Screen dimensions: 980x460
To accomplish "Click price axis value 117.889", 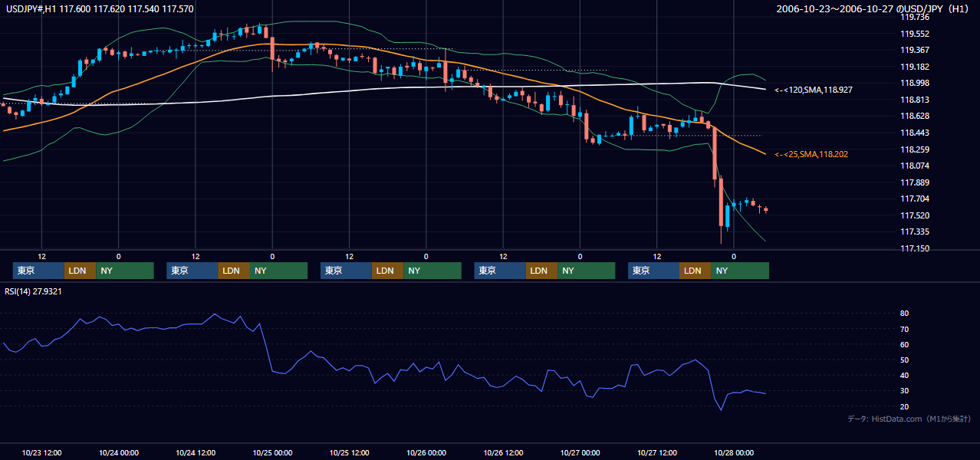I will tap(914, 182).
